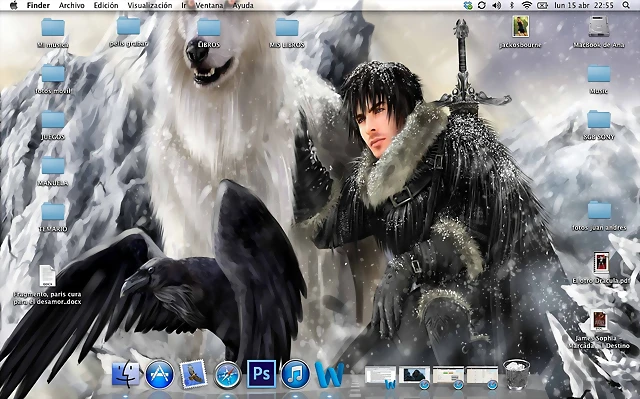Launch Word from the blue W Dock icon
Screen dimensions: 640x399
[x=329, y=374]
